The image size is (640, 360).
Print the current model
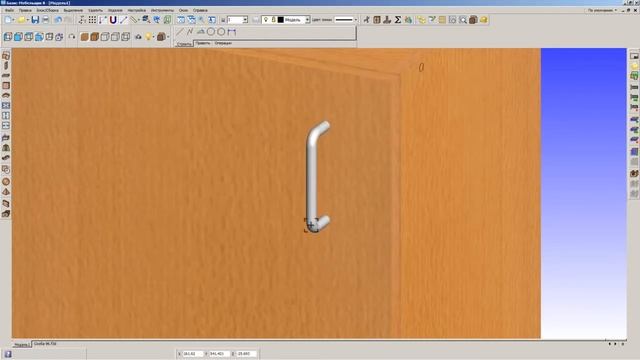46,20
